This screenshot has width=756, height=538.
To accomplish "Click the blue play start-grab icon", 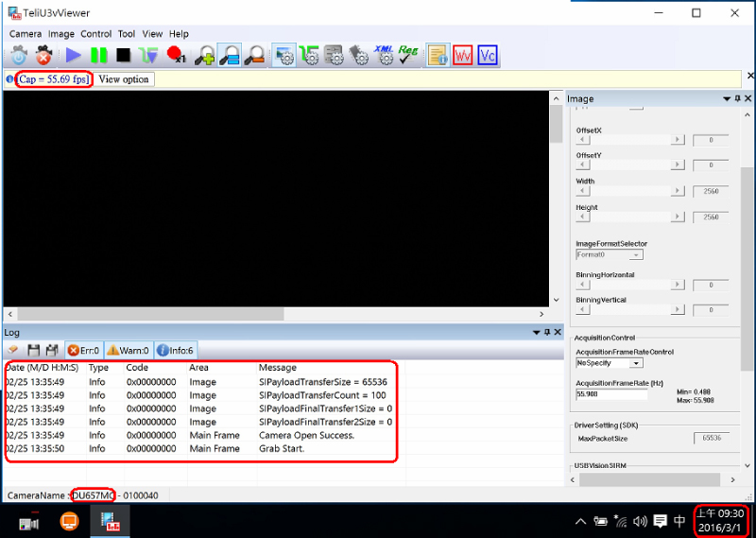I will (x=73, y=57).
